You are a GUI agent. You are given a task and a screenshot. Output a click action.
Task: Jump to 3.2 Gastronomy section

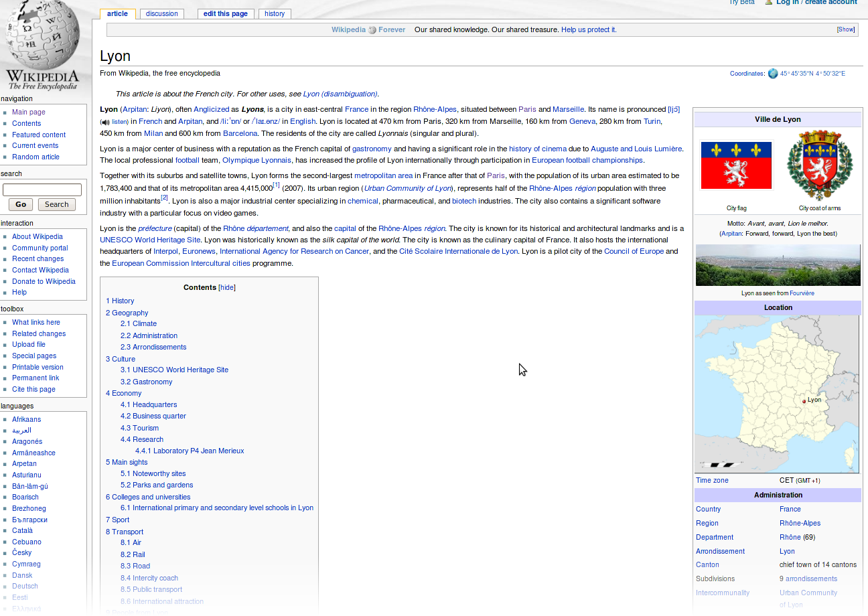point(146,382)
